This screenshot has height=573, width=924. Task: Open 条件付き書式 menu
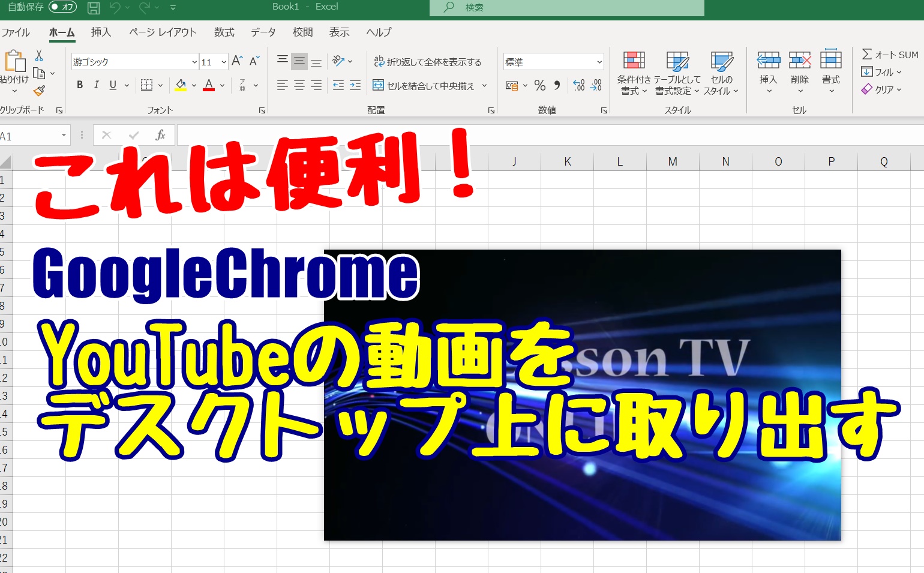pos(634,73)
